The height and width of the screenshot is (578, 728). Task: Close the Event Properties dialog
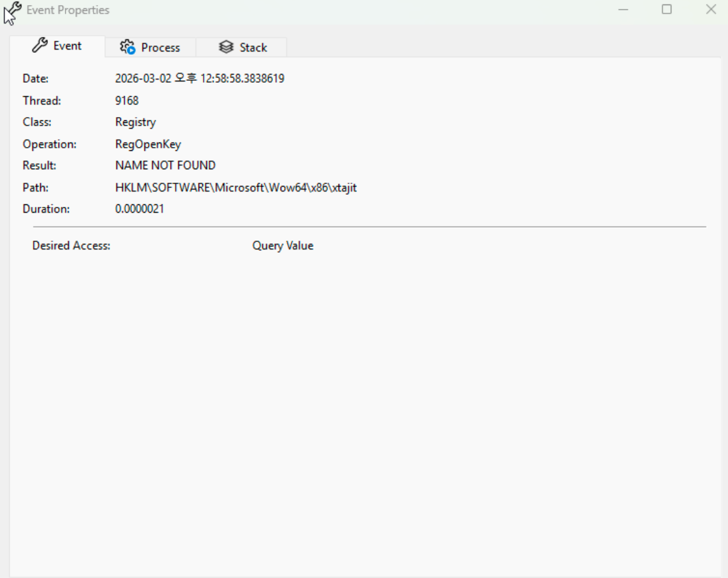pyautogui.click(x=711, y=10)
